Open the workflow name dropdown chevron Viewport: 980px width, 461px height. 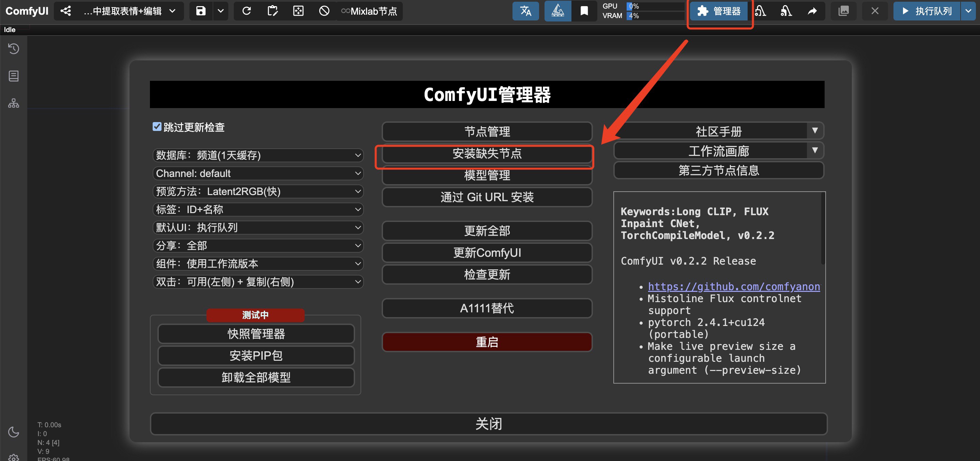point(172,11)
